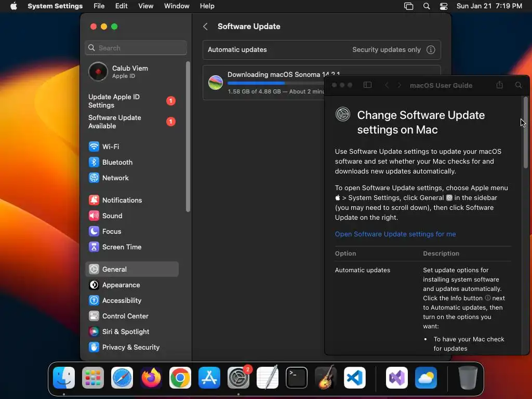Click in the Settings Search field
The width and height of the screenshot is (532, 399).
[136, 48]
